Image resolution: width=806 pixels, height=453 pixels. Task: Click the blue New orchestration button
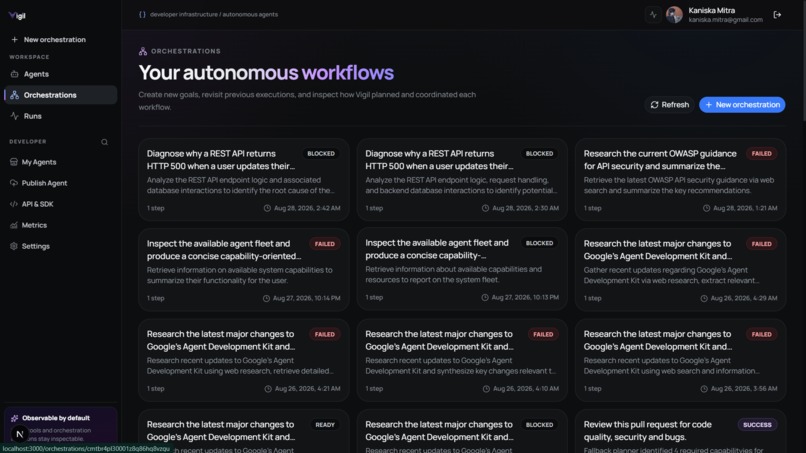[742, 105]
